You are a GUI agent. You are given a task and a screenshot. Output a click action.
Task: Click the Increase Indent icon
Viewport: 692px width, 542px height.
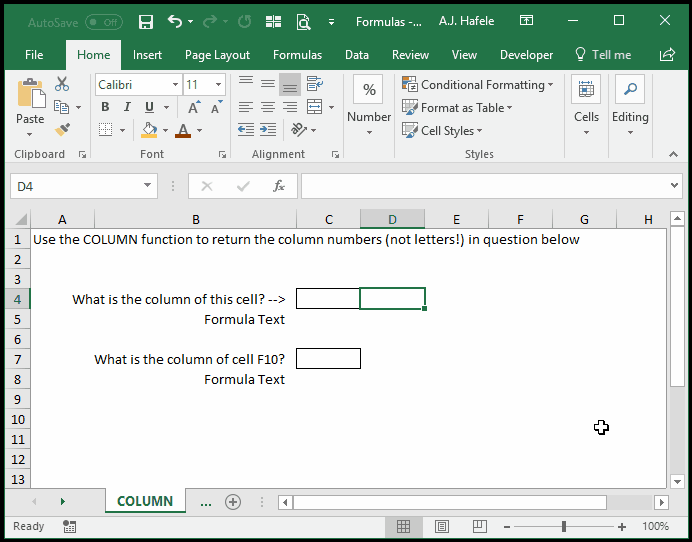(268, 130)
